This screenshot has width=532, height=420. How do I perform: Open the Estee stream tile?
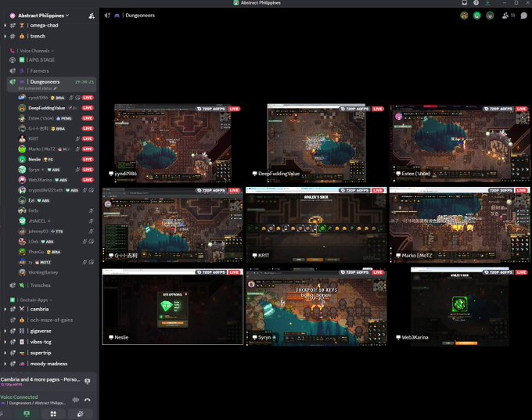[460, 143]
